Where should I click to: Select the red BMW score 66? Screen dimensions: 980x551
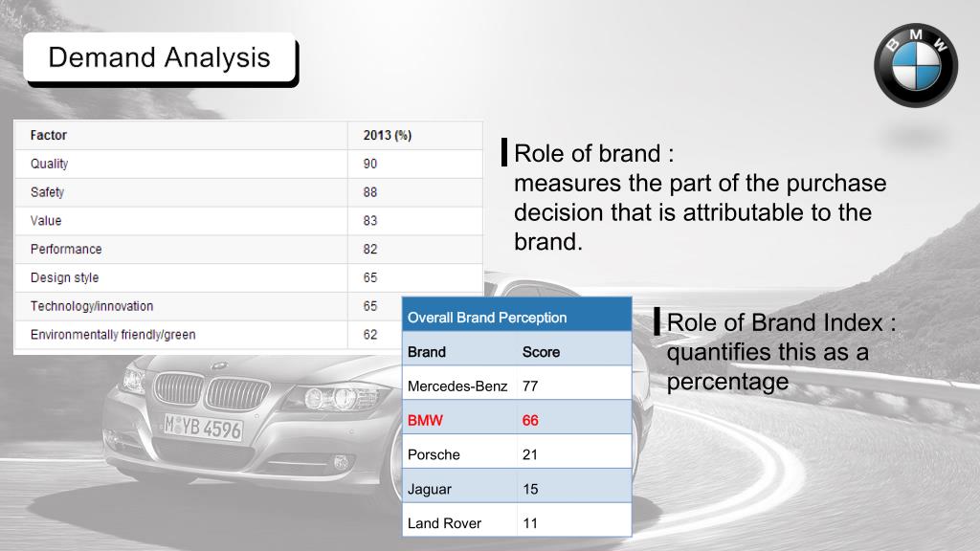[574, 417]
